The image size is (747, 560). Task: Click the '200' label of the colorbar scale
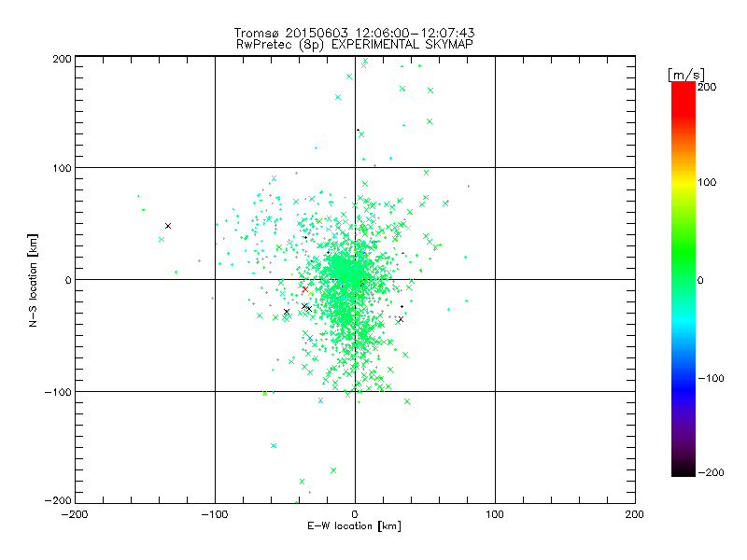707,87
